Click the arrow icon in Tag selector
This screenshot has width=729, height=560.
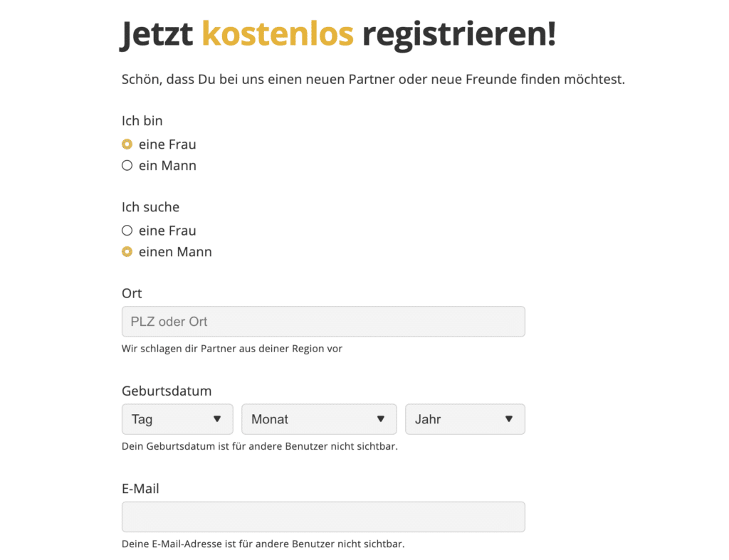pyautogui.click(x=217, y=419)
